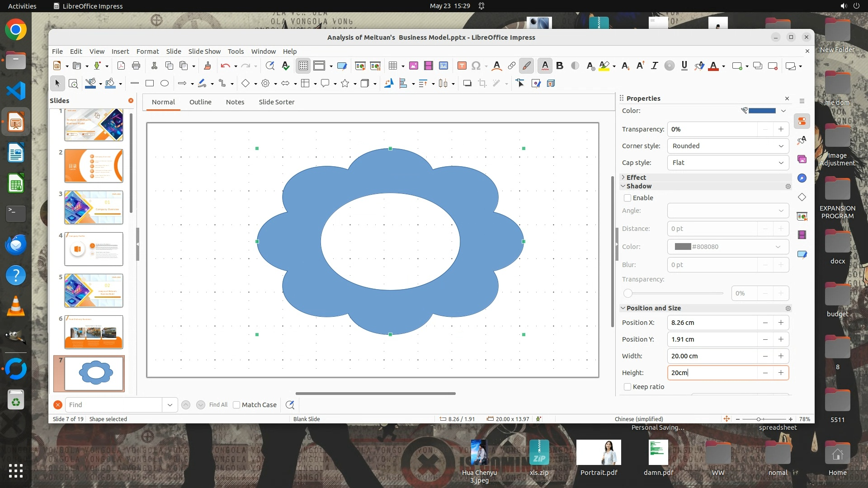Switch to the Slide Sorter tab
The width and height of the screenshot is (868, 488).
276,102
